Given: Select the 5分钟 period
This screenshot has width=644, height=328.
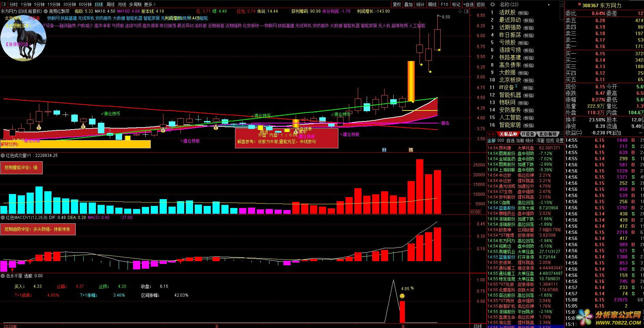Looking at the screenshot, I should [x=39, y=4].
